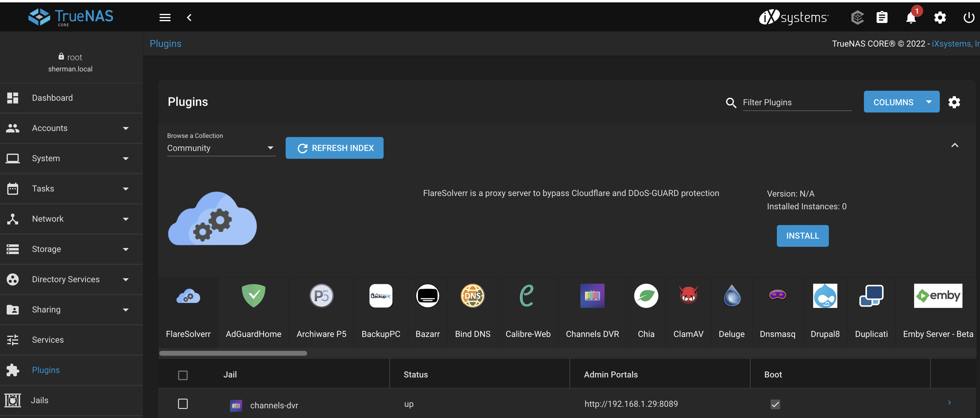Toggle the channels-dvr Boot checkbox
This screenshot has height=418, width=980.
click(775, 404)
